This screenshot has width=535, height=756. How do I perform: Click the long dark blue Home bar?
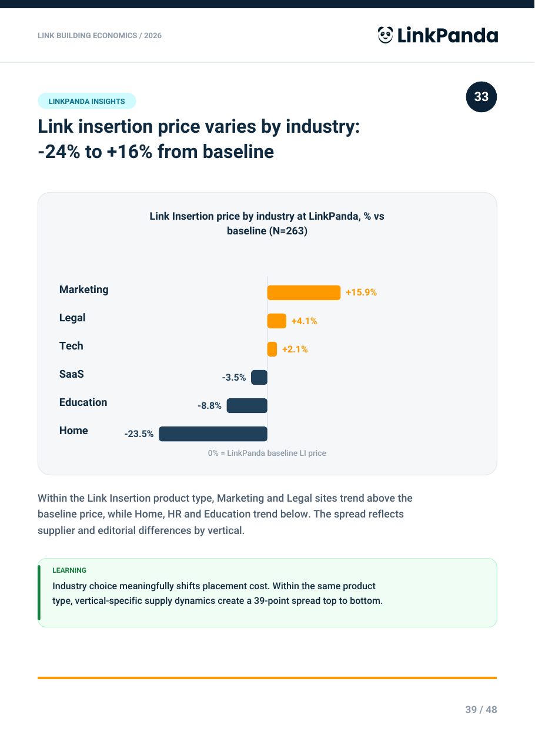(x=213, y=434)
